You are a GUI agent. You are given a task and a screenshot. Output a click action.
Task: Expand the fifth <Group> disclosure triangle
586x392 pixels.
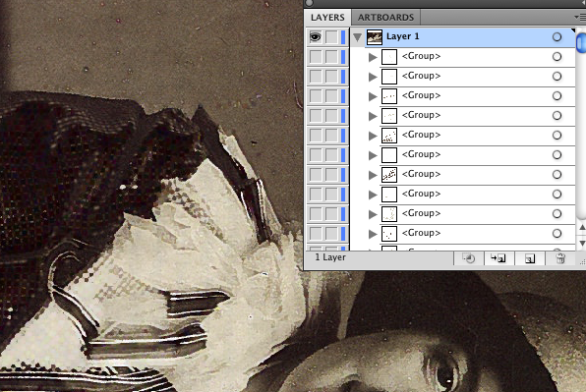coord(373,136)
